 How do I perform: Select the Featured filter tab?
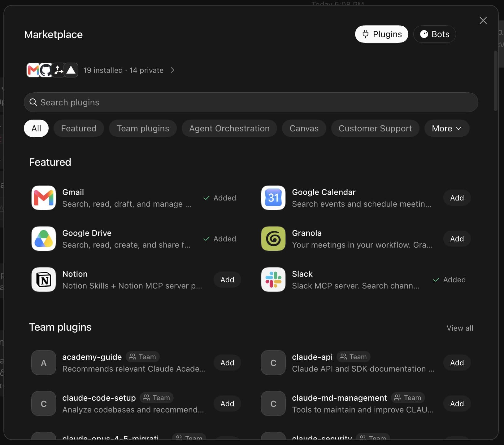(79, 128)
